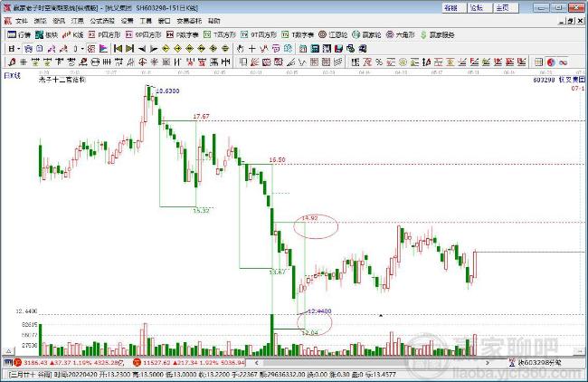Open the 资讯 menu

pyautogui.click(x=59, y=21)
